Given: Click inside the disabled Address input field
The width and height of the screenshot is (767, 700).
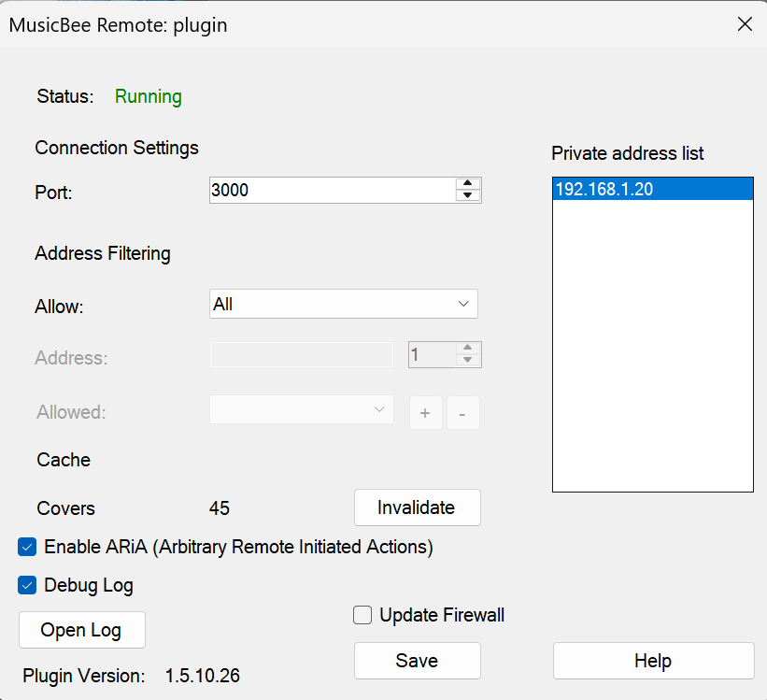Looking at the screenshot, I should click(301, 354).
